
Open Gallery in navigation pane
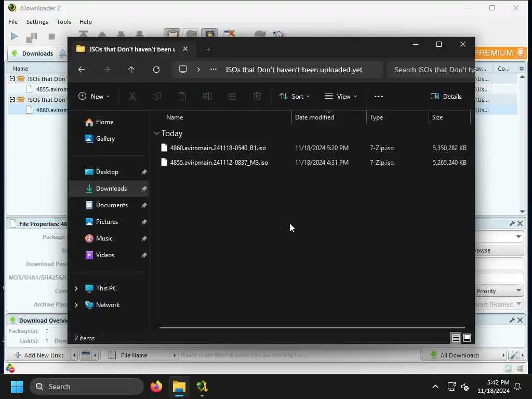click(100, 139)
